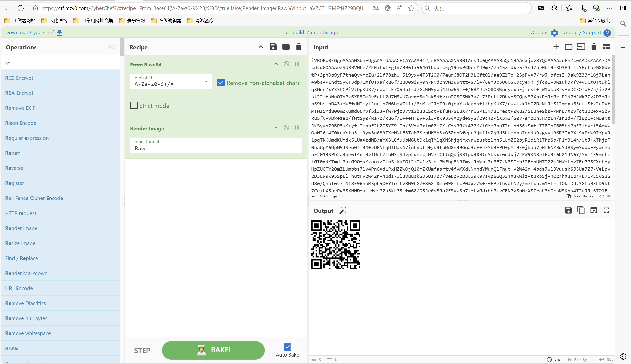Collapse the From Base64 operation

pos(276,64)
